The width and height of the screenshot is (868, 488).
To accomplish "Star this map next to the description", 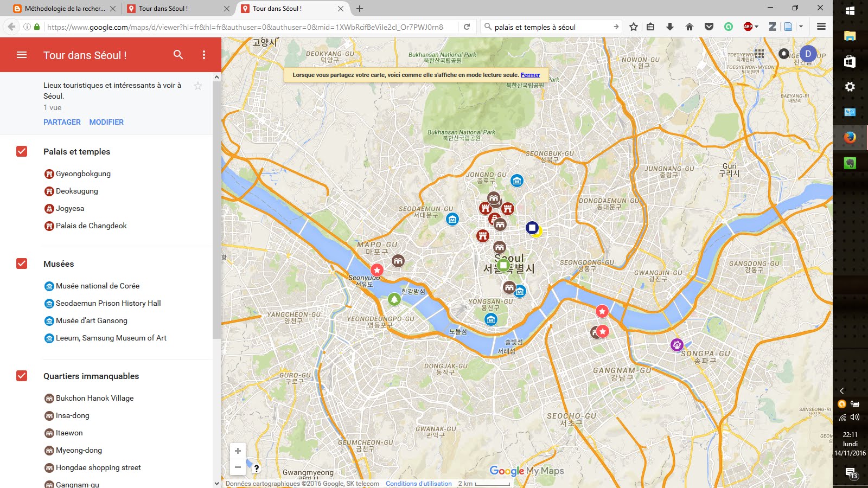I will click(198, 86).
